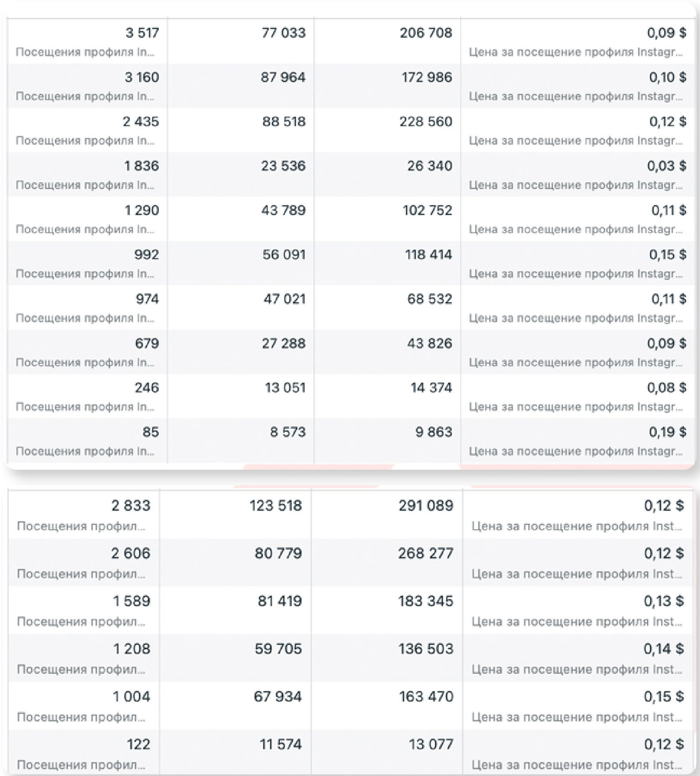Click the 85 profile visits value
Screen dimensions: 700x776
click(x=151, y=432)
